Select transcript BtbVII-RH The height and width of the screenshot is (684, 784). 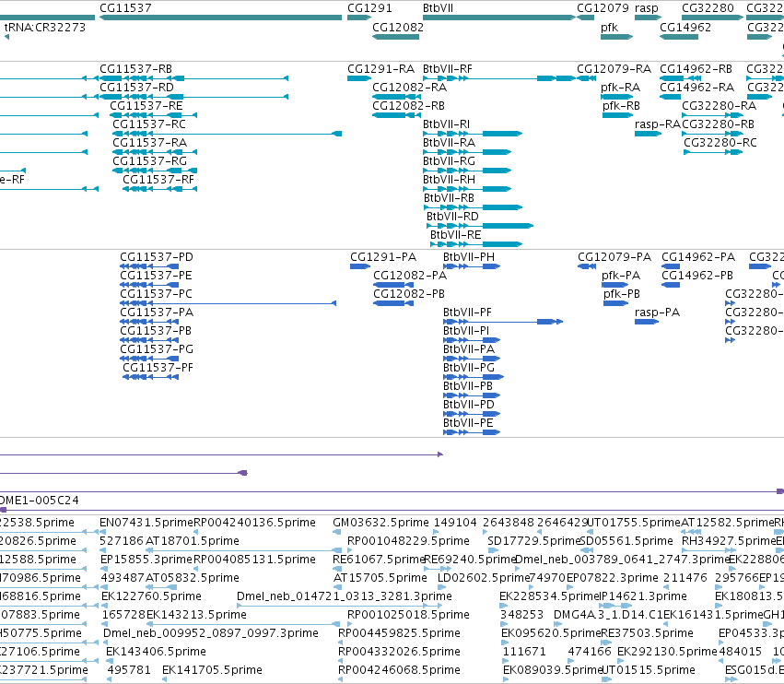[x=449, y=180]
